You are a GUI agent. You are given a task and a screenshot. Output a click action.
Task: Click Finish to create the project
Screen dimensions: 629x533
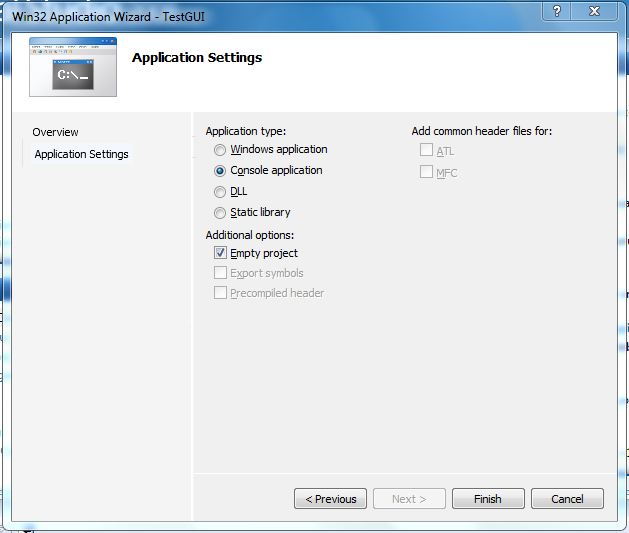point(488,499)
